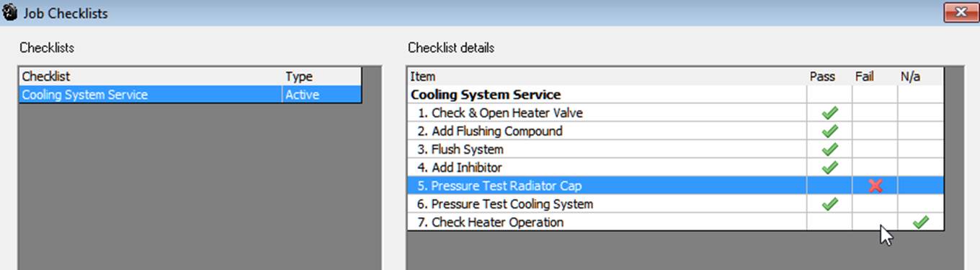Mark Flush System as Fail
The height and width of the screenshot is (270, 980).
[x=875, y=149]
